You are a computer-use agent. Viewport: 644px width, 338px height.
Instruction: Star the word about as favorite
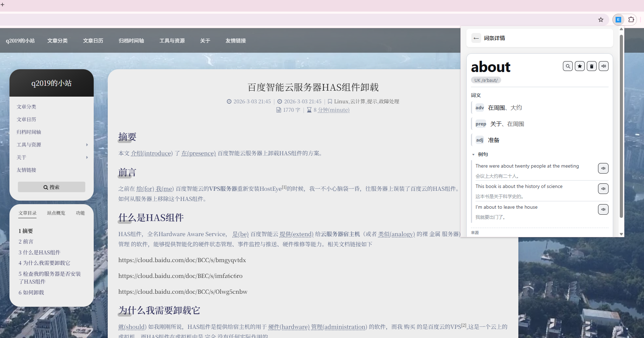coord(579,66)
